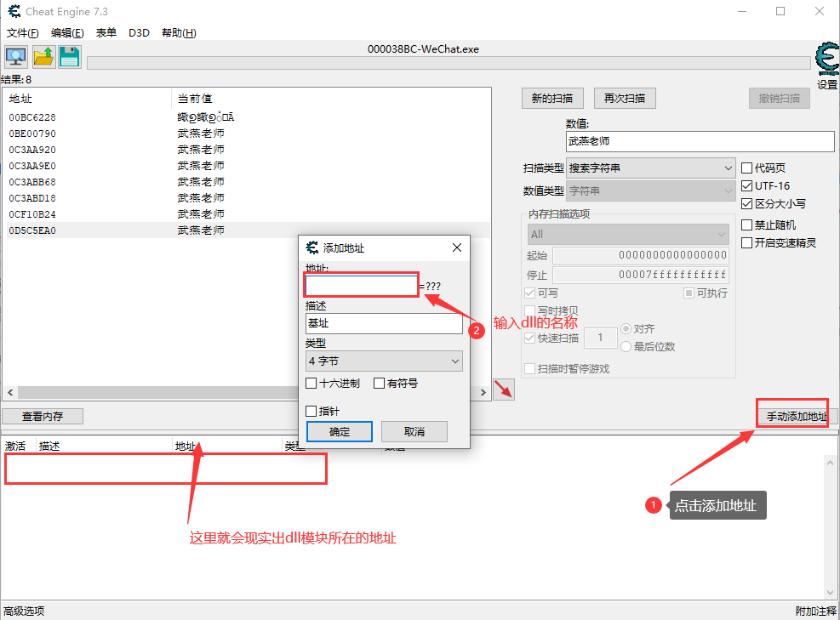Open the 文件 menu

21,32
